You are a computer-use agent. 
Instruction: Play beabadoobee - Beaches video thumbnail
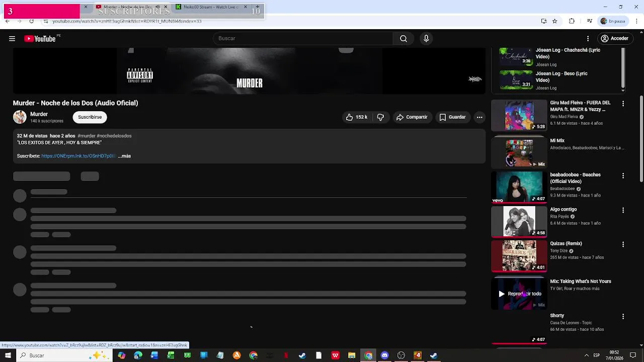(519, 187)
